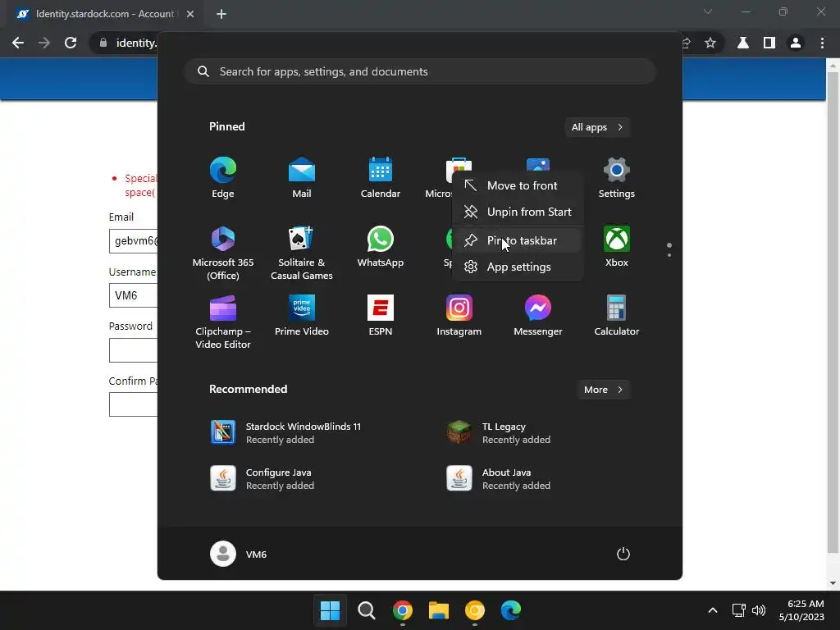Open Chrome Canary yellow taskbar icon
This screenshot has height=630, width=840.
[475, 609]
